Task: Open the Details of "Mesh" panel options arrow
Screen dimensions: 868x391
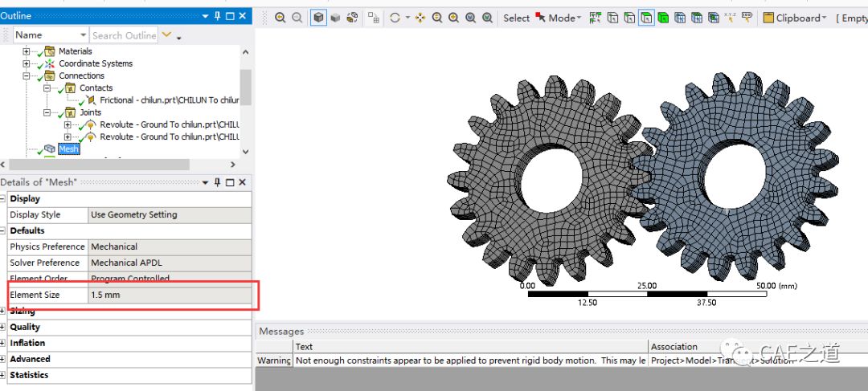Action: [206, 182]
